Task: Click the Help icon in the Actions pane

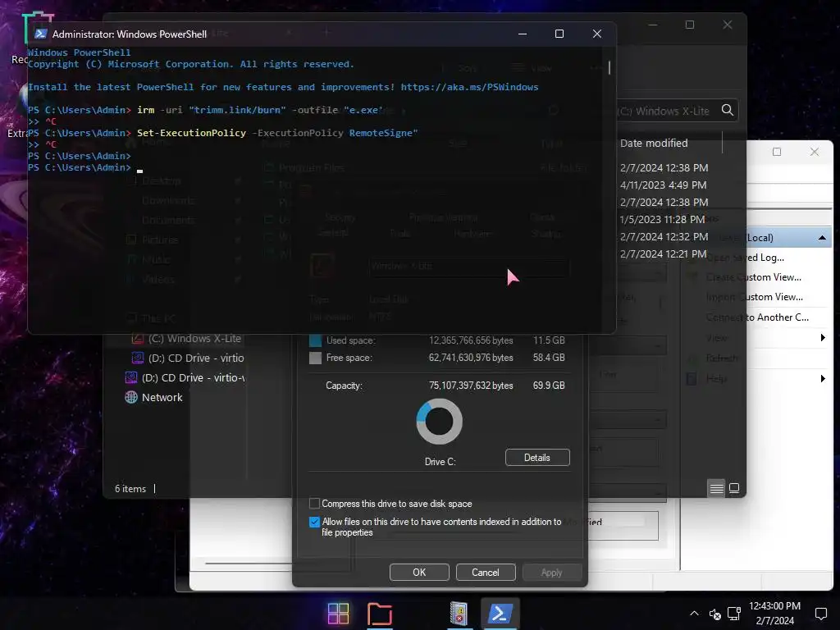Action: 692,379
